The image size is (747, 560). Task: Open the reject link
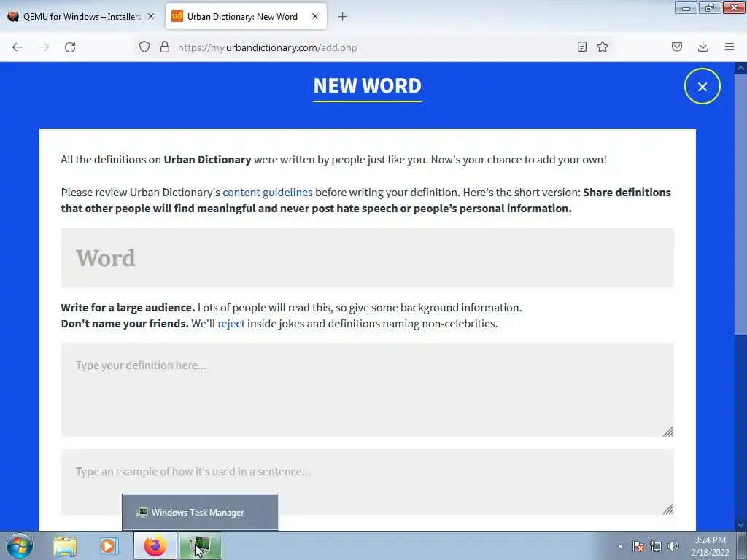pyautogui.click(x=231, y=324)
